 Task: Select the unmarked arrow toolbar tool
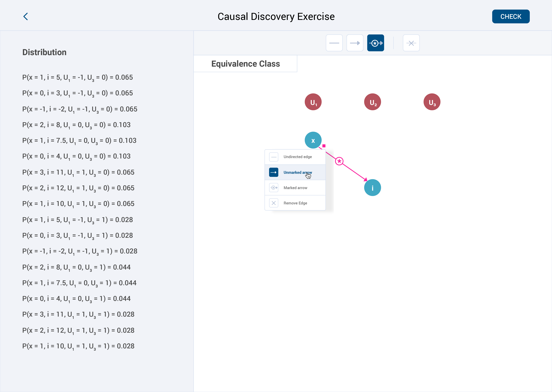[x=355, y=43]
